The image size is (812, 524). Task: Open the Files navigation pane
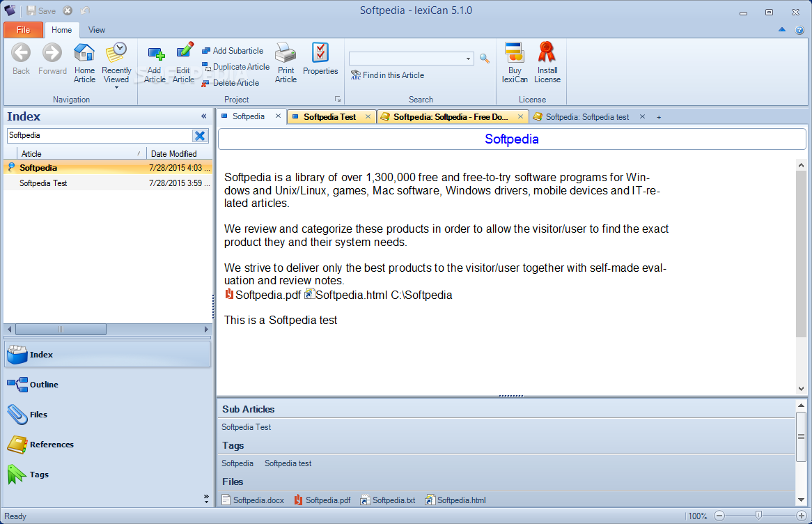pyautogui.click(x=108, y=415)
